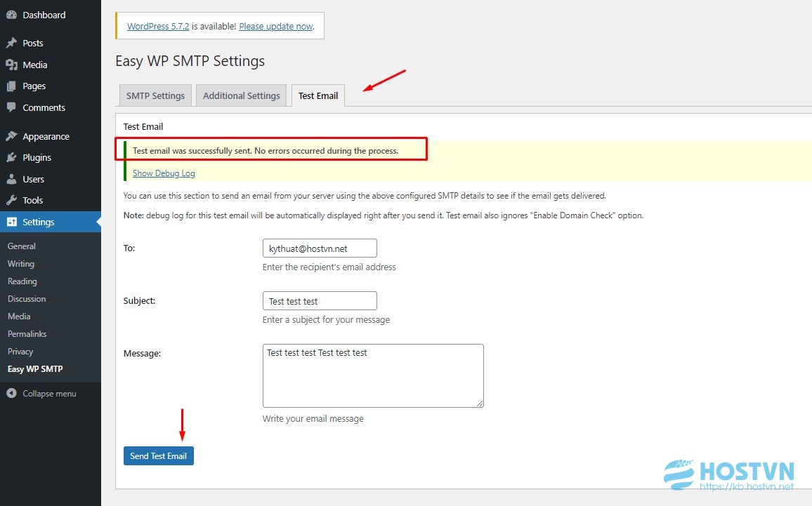Click the Users person icon
The image size is (812, 506).
point(11,179)
